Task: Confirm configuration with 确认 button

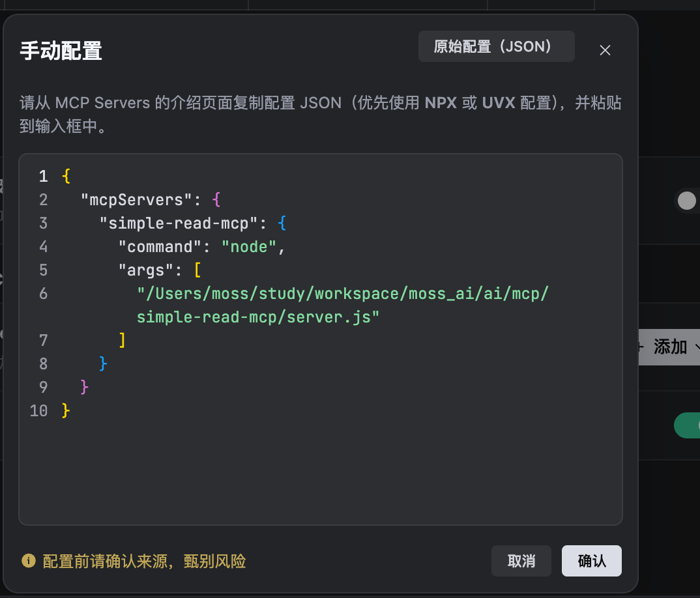Action: click(x=592, y=560)
